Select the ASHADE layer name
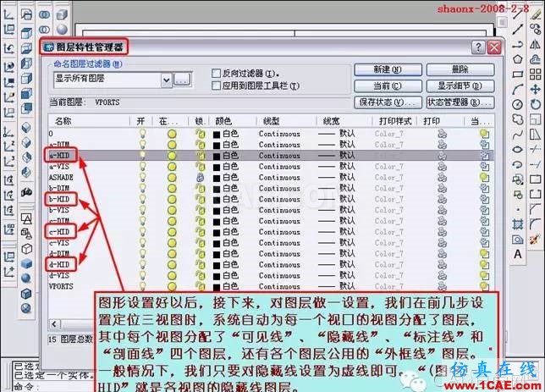This screenshot has height=392, width=545. [61, 178]
